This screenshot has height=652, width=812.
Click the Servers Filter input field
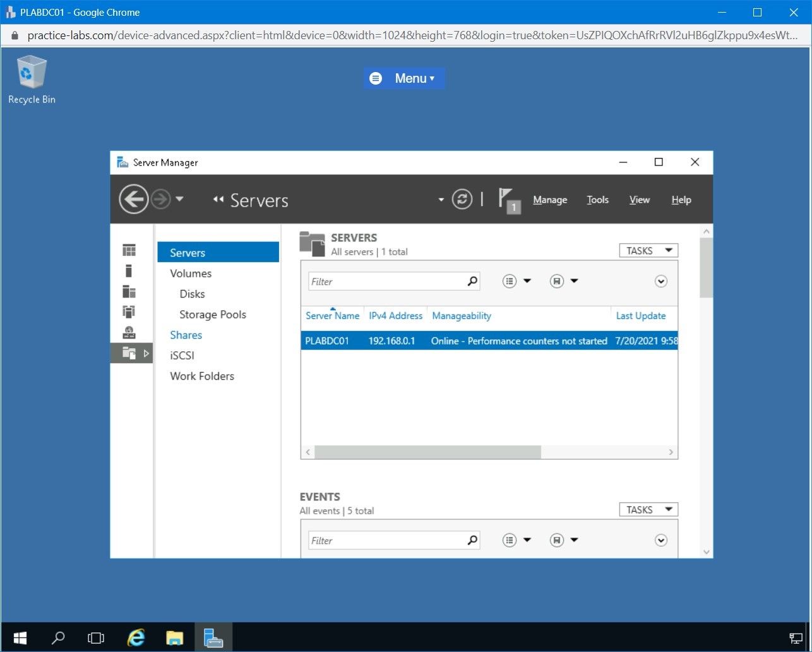[386, 281]
